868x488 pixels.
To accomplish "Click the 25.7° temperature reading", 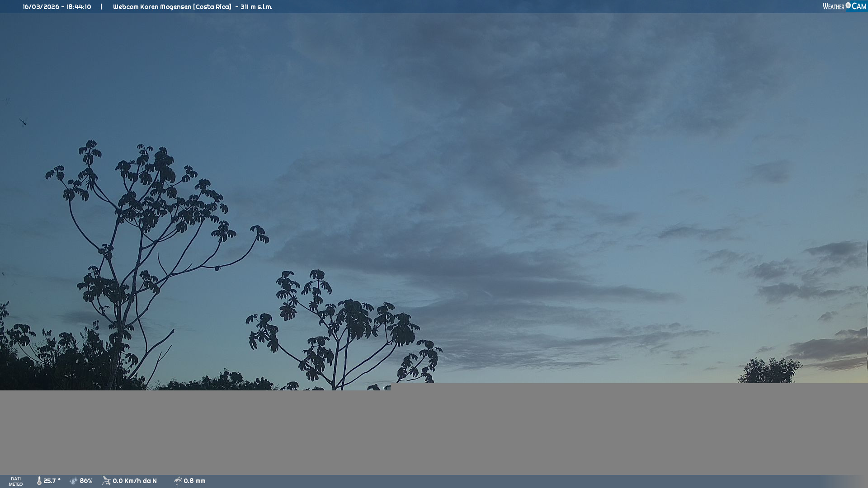I will (52, 481).
